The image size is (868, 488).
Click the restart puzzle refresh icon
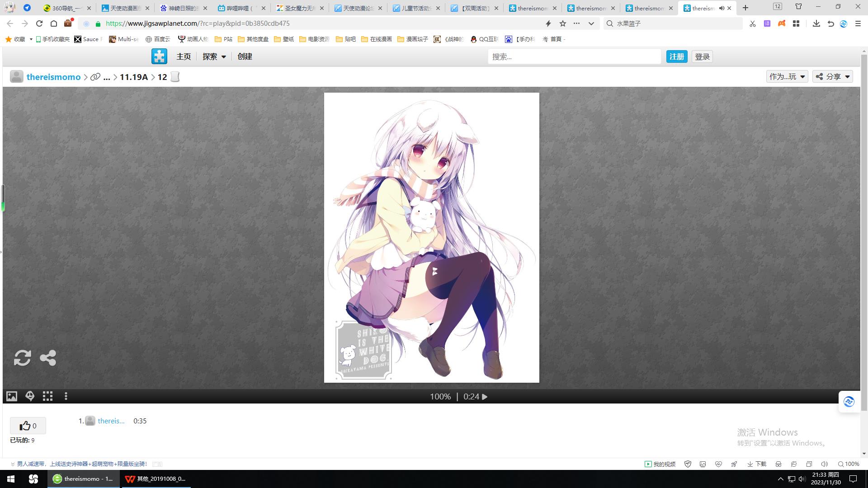pos(22,358)
